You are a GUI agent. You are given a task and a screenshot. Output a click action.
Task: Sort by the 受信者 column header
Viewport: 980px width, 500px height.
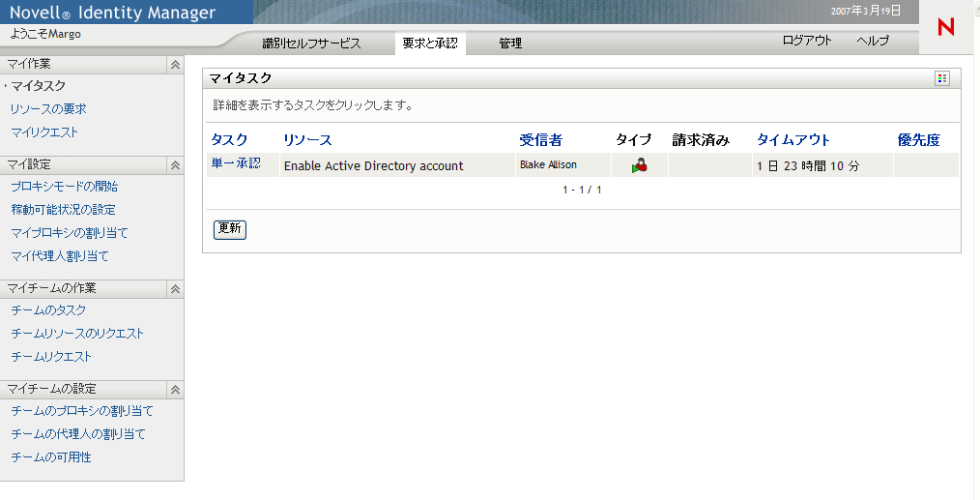[x=540, y=140]
